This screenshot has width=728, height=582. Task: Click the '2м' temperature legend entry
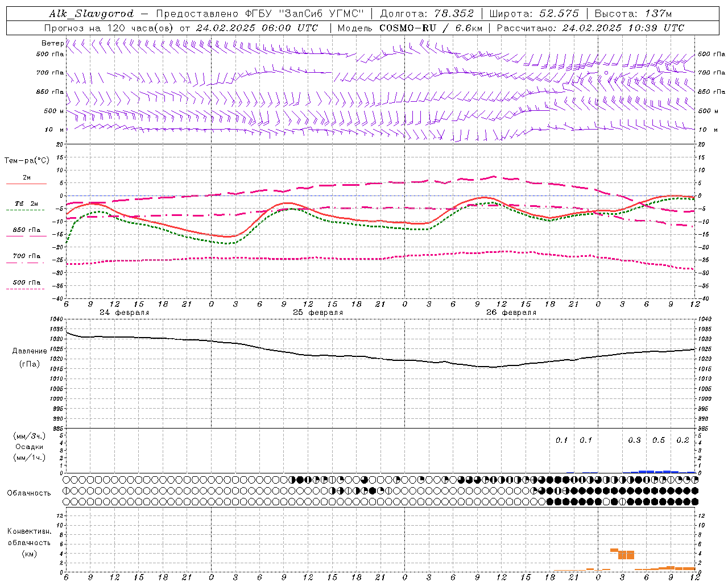(x=27, y=178)
